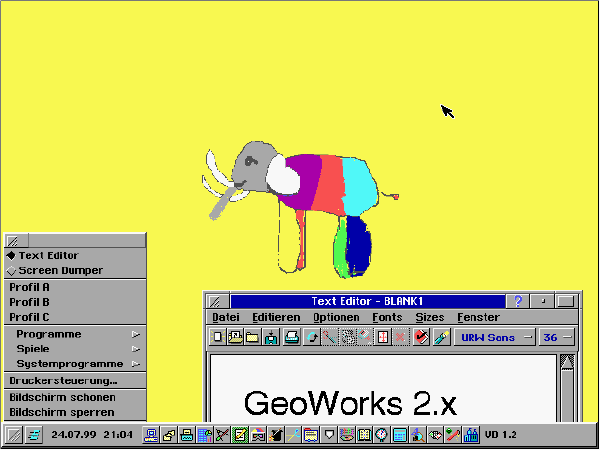Click the clock icon in the taskbar
600x450 pixels.
coord(381,435)
